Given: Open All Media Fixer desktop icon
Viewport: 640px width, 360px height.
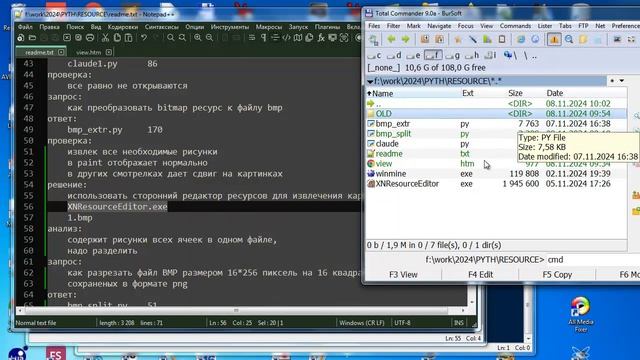Looking at the screenshot, I should click(580, 314).
